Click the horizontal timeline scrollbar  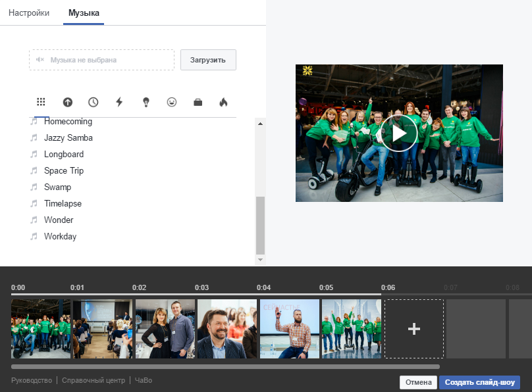pos(225,367)
